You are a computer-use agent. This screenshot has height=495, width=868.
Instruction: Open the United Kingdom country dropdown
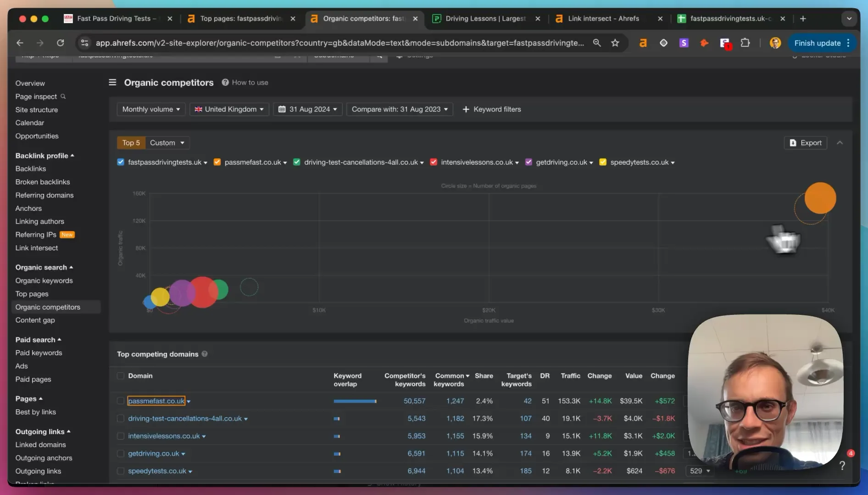point(229,109)
